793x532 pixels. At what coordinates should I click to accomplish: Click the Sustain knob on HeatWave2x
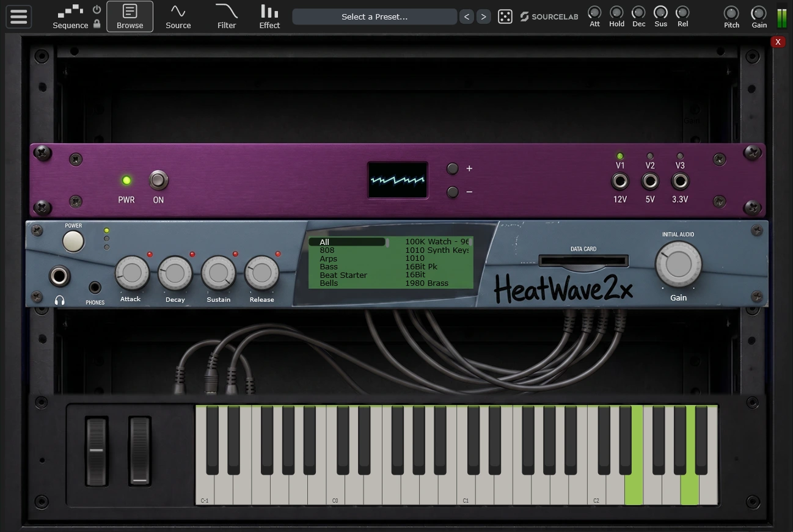219,272
